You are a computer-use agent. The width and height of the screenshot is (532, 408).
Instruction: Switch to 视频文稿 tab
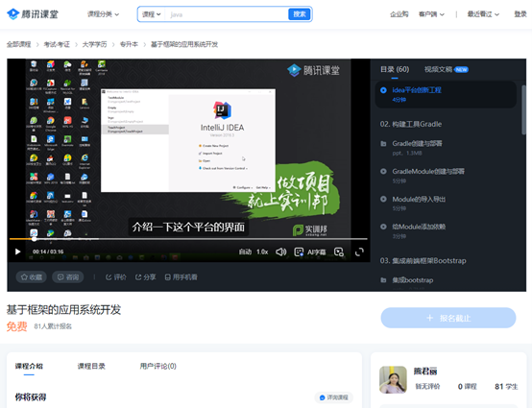(x=438, y=69)
